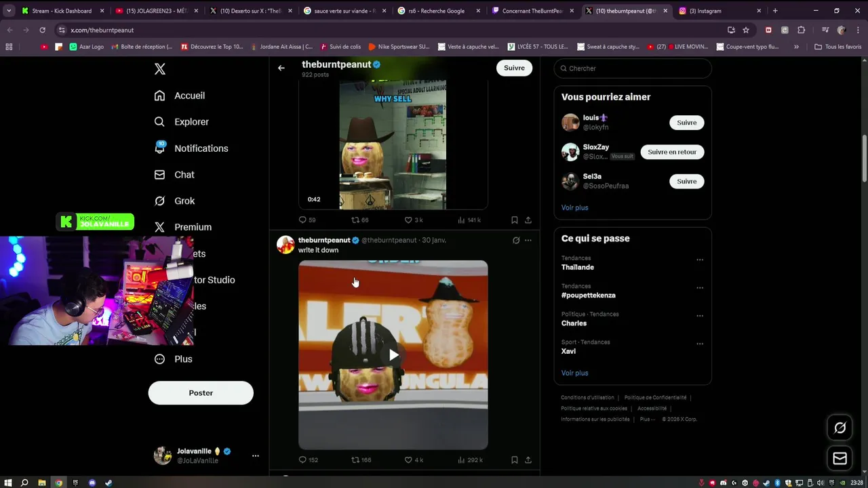Open floating Grok button at bottom right

tap(840, 428)
